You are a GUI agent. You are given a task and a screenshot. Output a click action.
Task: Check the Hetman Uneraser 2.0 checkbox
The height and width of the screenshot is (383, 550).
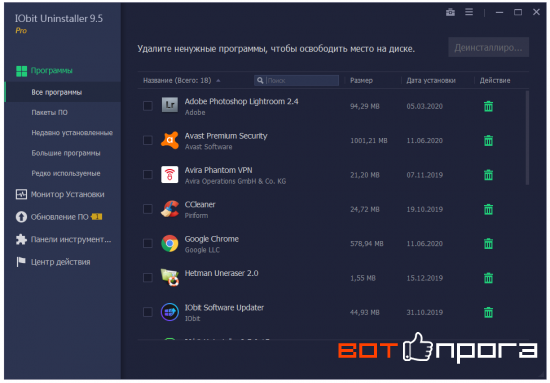pos(148,278)
